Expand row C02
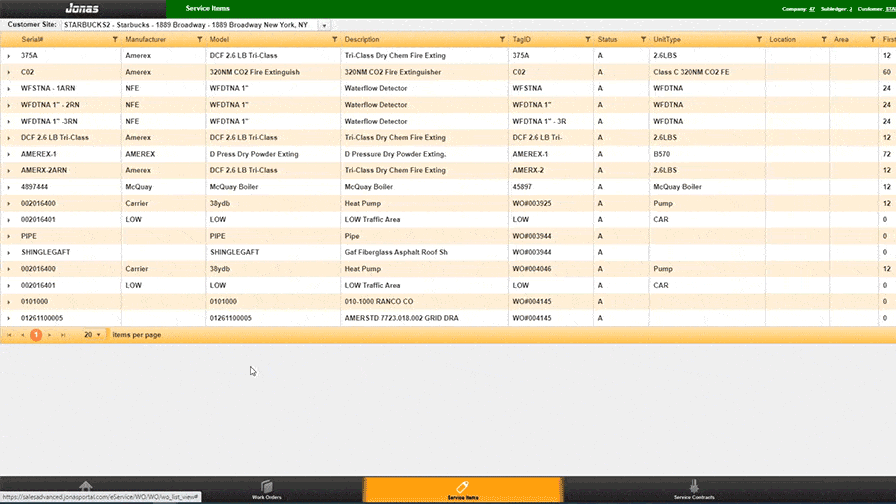This screenshot has width=896, height=504. (x=9, y=73)
